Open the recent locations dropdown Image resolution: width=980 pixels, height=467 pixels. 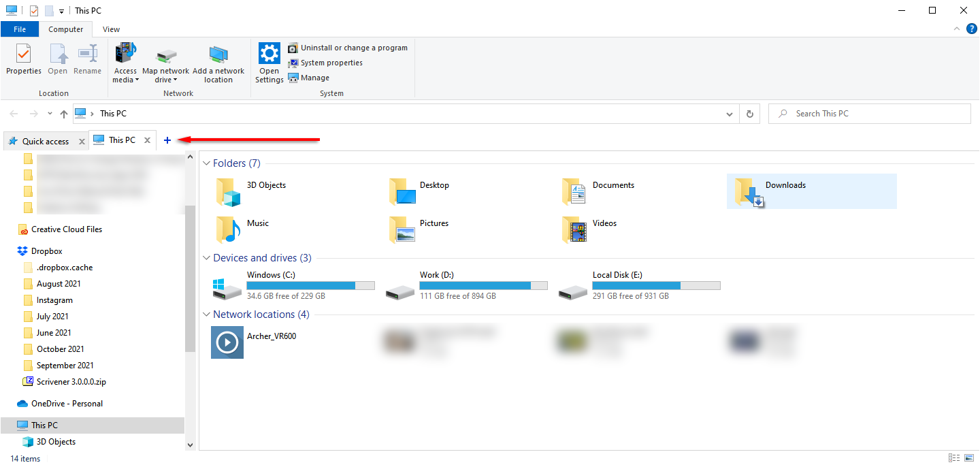[x=50, y=114]
